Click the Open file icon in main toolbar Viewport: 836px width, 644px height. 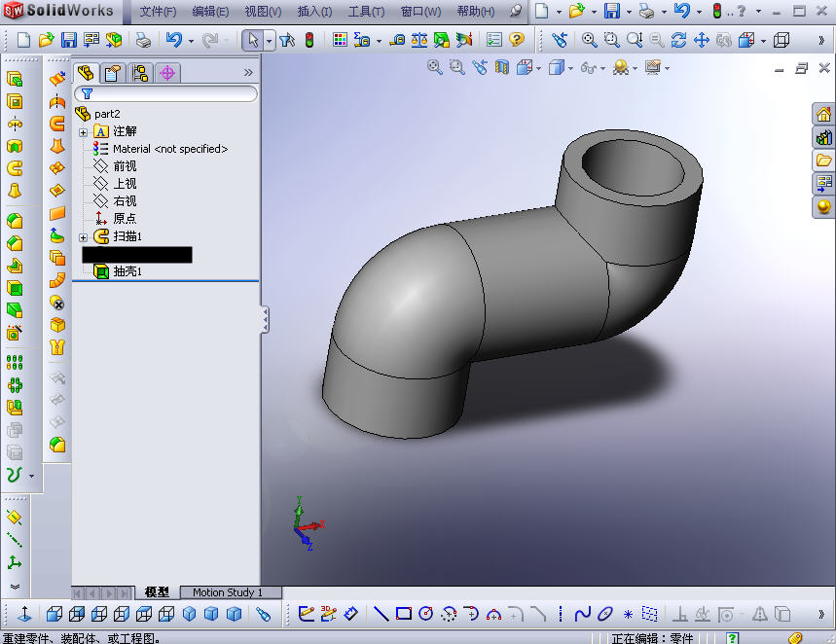click(47, 40)
